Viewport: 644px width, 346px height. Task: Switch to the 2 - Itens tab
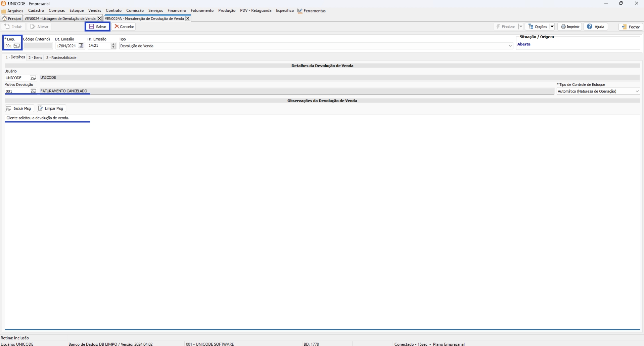(x=35, y=57)
